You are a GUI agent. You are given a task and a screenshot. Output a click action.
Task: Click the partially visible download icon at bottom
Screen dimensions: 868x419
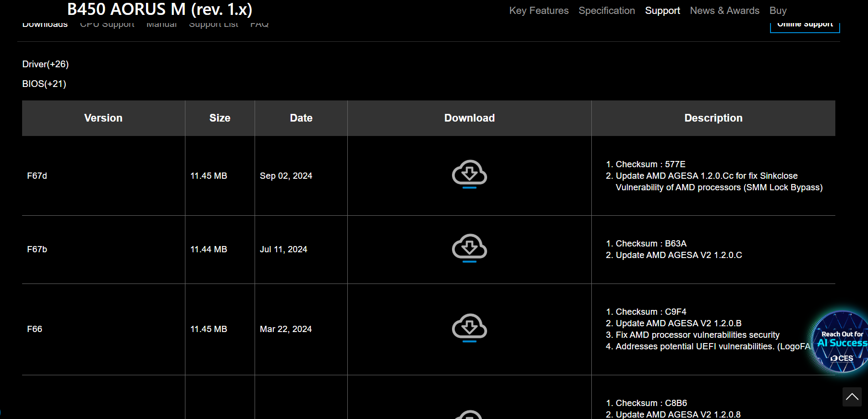[x=469, y=415]
